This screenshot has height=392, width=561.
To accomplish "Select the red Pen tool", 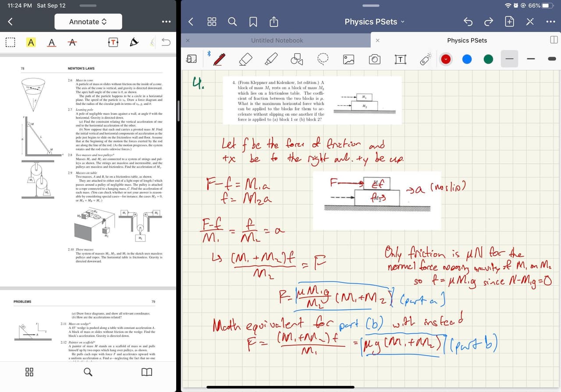I will [x=220, y=59].
